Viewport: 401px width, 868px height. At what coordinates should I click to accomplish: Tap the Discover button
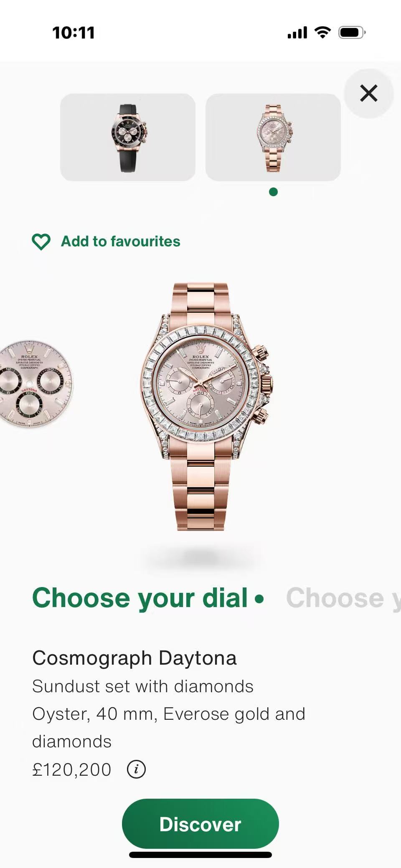pos(200,824)
